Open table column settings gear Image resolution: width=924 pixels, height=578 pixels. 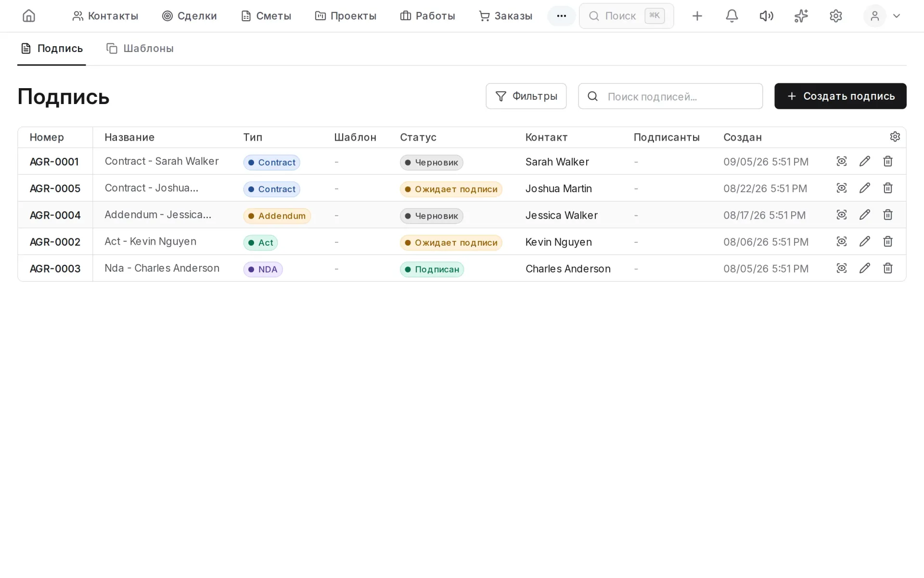coord(895,137)
